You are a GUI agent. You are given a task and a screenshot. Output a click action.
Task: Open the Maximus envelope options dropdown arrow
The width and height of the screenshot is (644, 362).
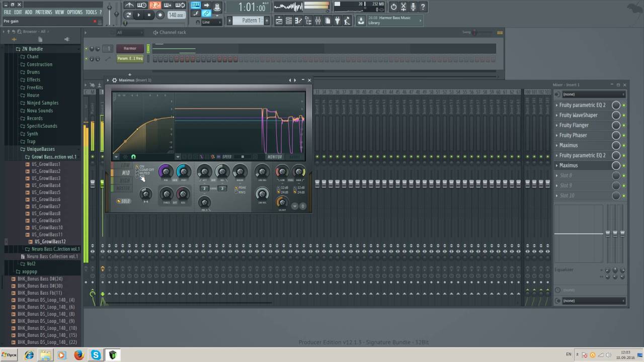click(x=116, y=157)
